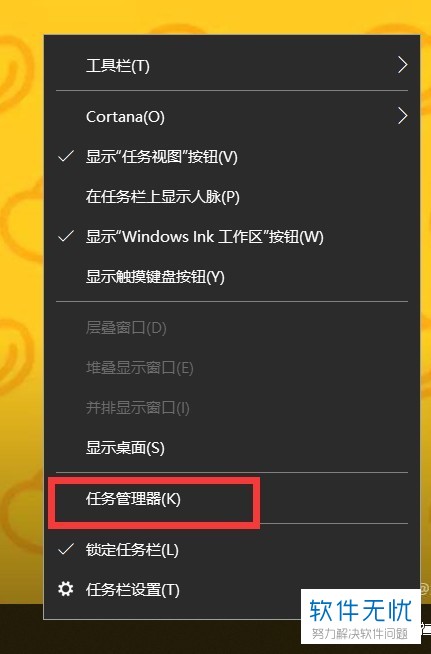Open the 工具栏(T) menu entry
Image resolution: width=431 pixels, height=654 pixels.
click(x=232, y=65)
